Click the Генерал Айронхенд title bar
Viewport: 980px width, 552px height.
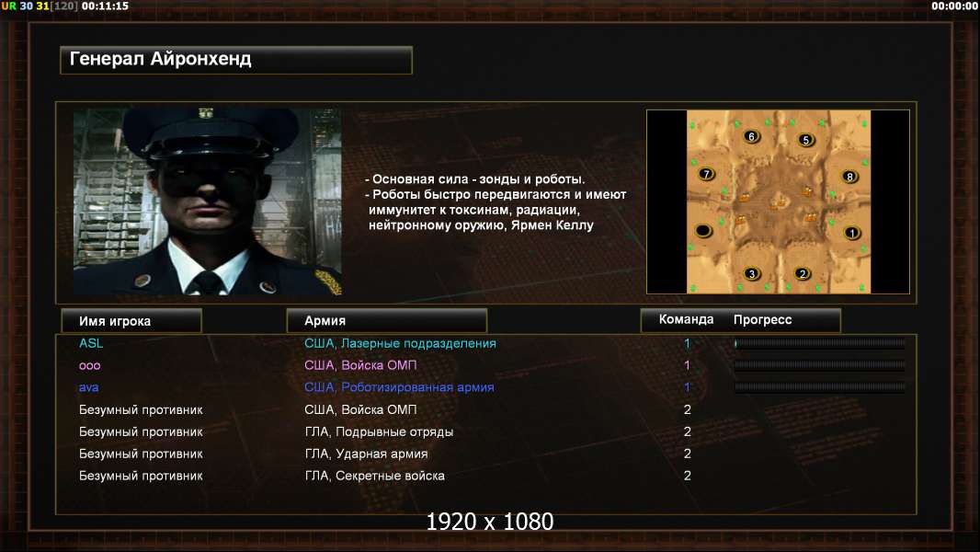[236, 60]
